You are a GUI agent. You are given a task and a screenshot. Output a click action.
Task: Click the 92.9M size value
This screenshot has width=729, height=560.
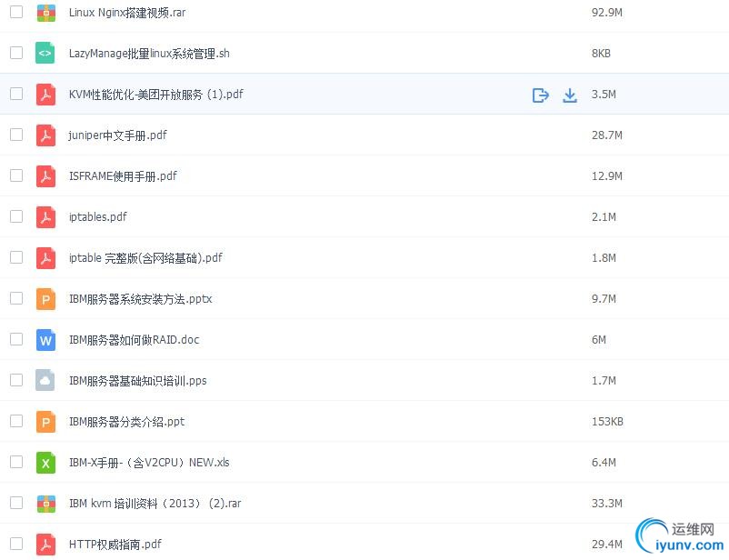[606, 13]
